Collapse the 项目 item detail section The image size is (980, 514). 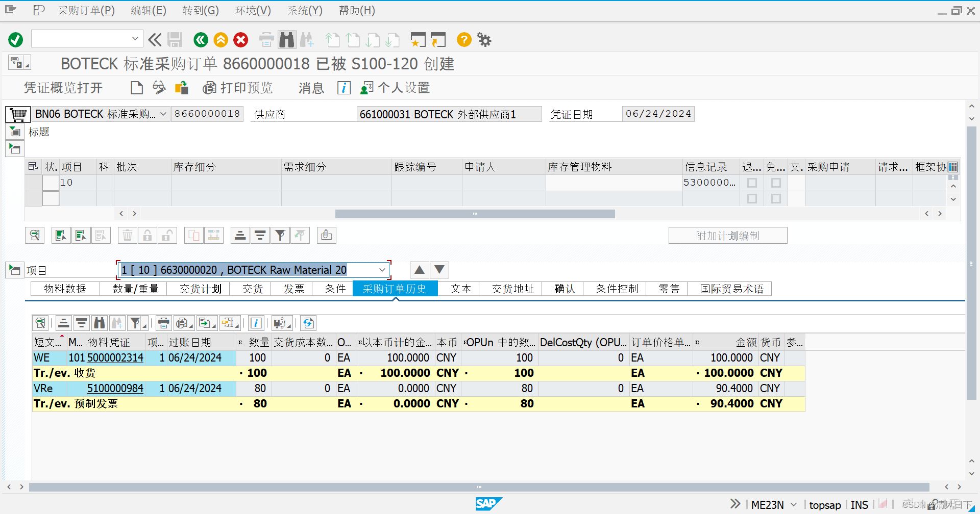(15, 270)
